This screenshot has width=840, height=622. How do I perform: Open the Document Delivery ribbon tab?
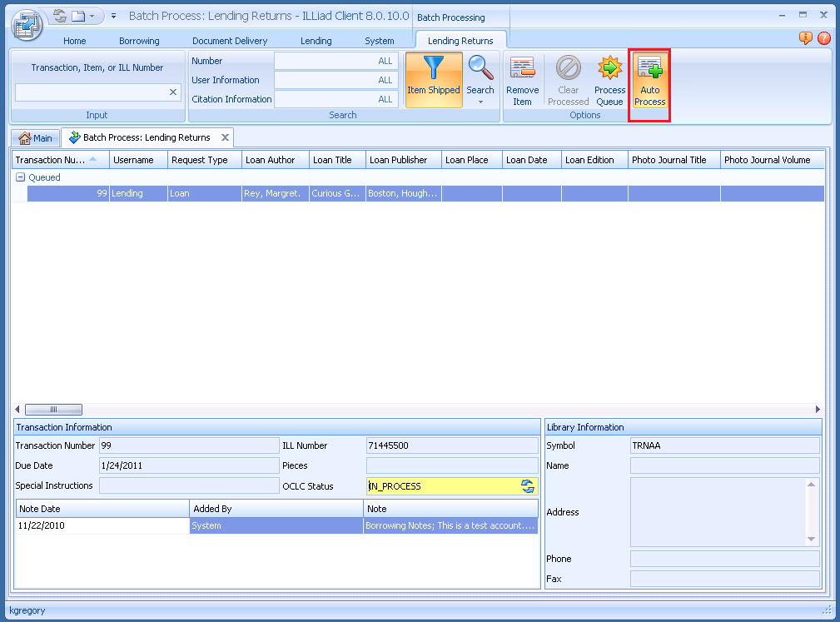pyautogui.click(x=230, y=41)
